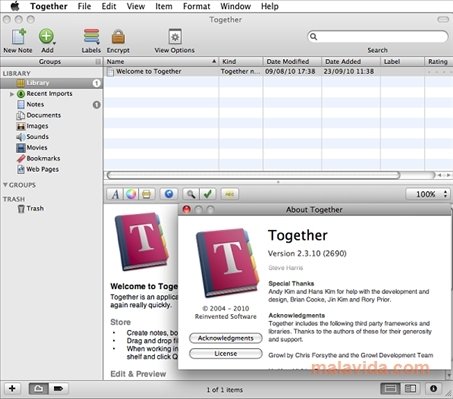The height and width of the screenshot is (399, 453).
Task: Click the plus button at bottom left
Action: [12, 388]
